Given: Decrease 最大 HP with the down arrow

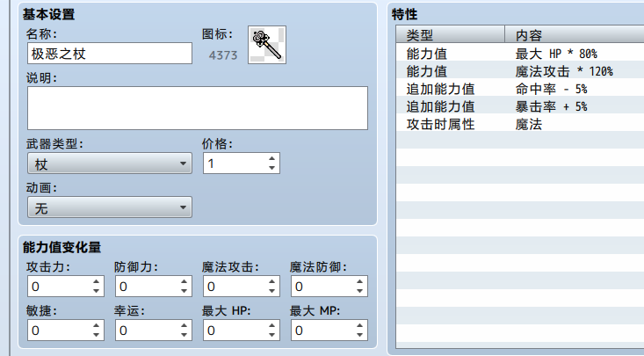Looking at the screenshot, I should tap(271, 335).
